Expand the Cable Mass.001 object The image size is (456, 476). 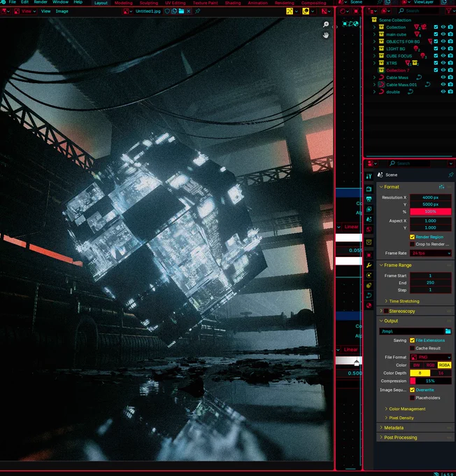tap(374, 85)
